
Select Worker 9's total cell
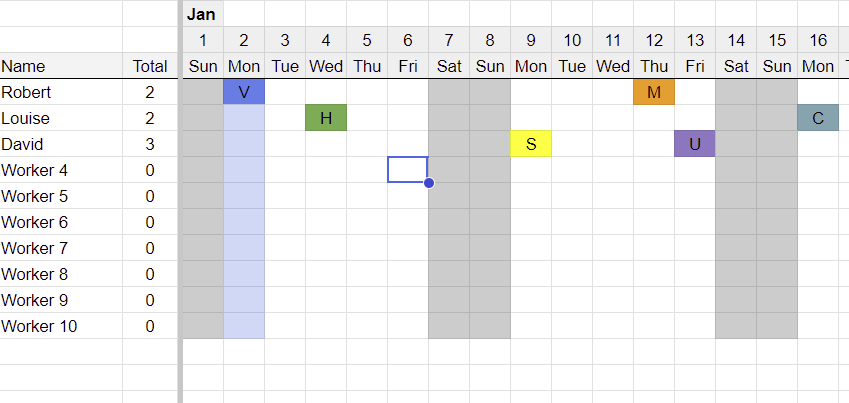150,300
